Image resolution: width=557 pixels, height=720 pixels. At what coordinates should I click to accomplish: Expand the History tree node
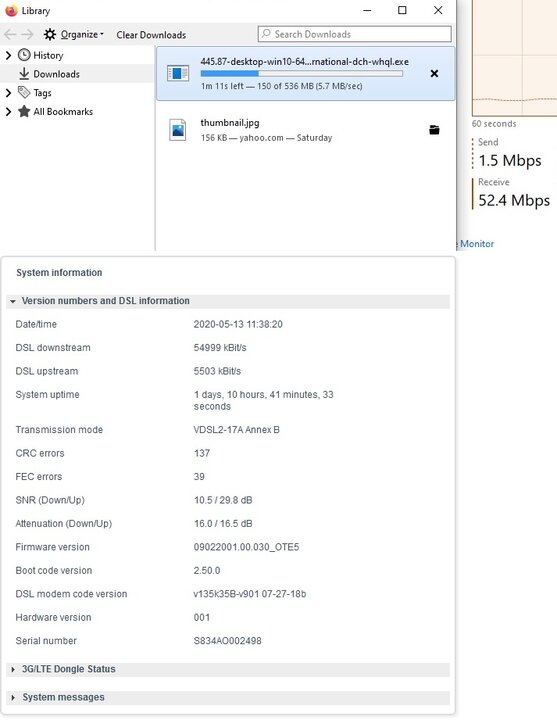click(8, 56)
